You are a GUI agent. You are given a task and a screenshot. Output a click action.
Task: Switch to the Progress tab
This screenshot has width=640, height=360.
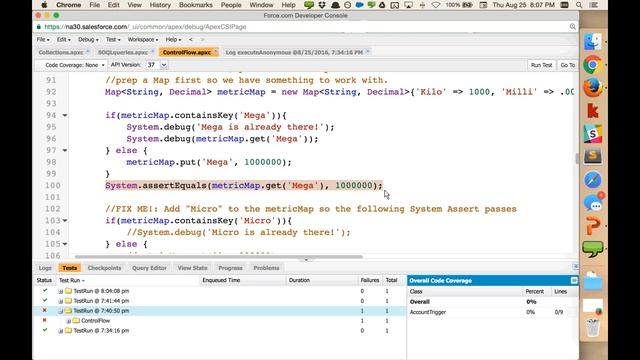click(230, 268)
